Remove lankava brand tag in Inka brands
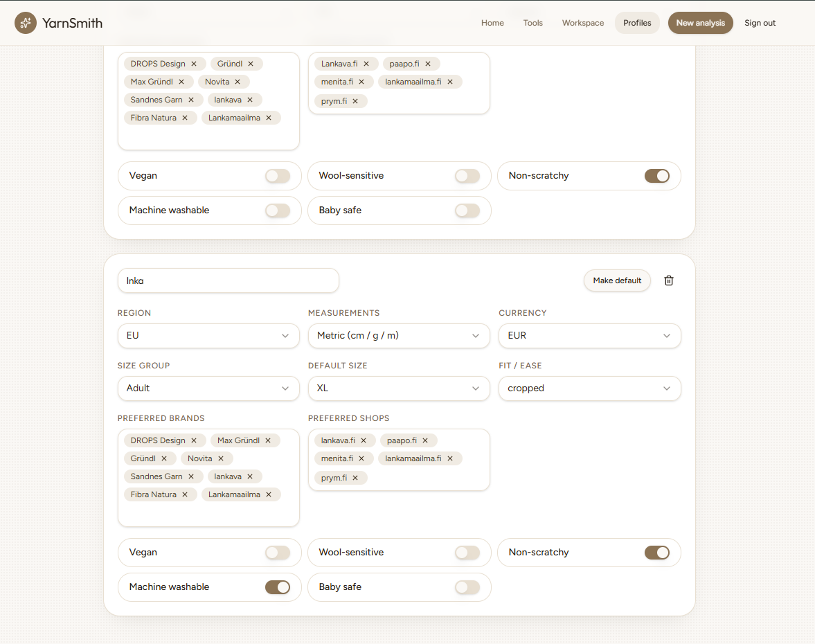This screenshot has height=644, width=815. tap(250, 476)
